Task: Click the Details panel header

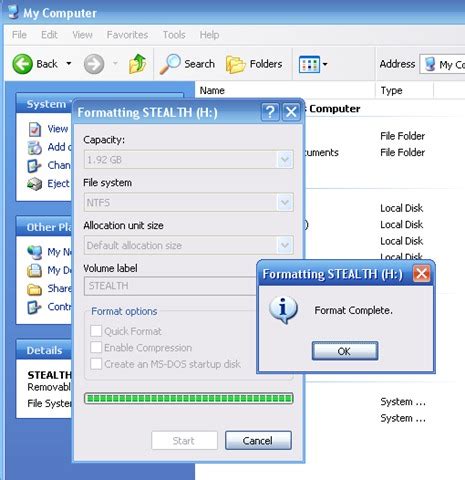Action: pos(44,350)
